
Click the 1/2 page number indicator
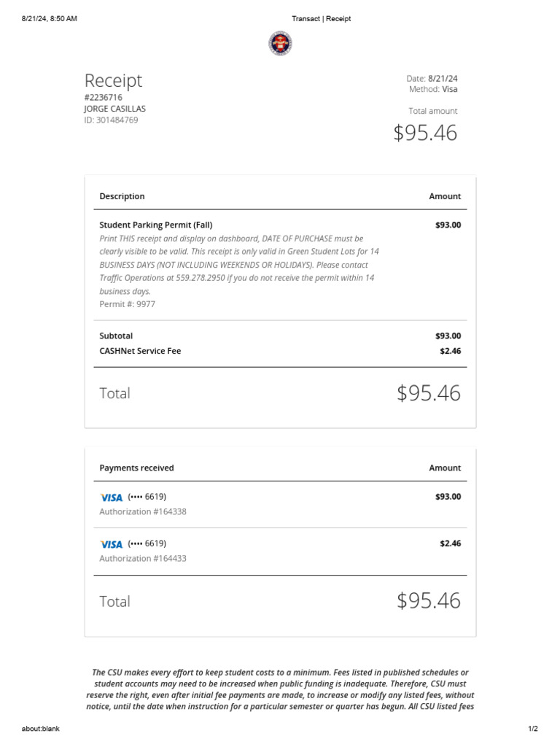pyautogui.click(x=533, y=729)
